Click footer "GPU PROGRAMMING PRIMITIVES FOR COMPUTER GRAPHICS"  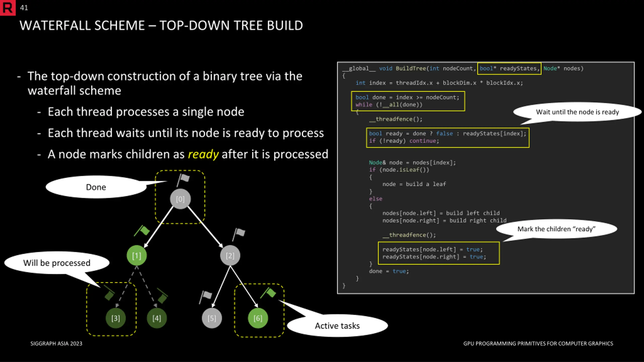tap(538, 344)
